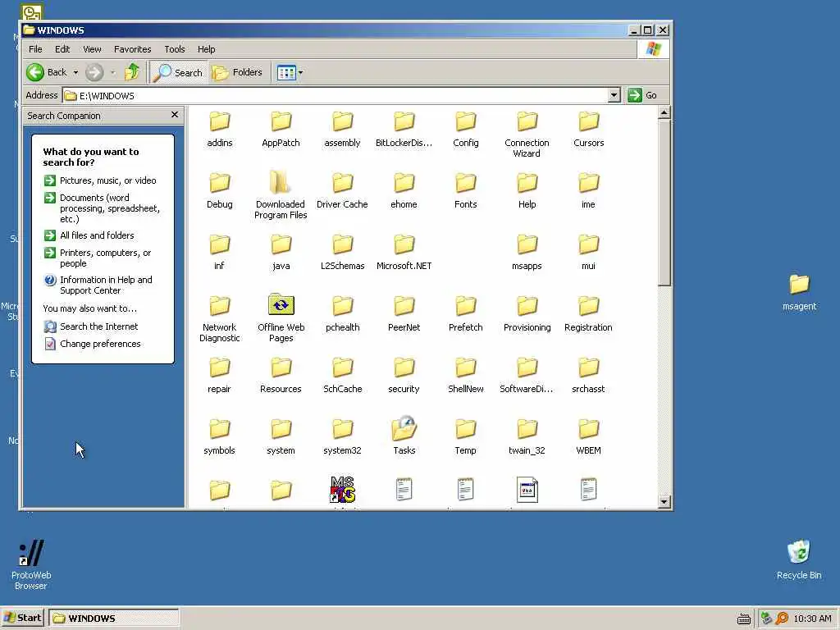Click the magnifier tray icon near clock
This screenshot has height=630, width=840.
pyautogui.click(x=782, y=619)
